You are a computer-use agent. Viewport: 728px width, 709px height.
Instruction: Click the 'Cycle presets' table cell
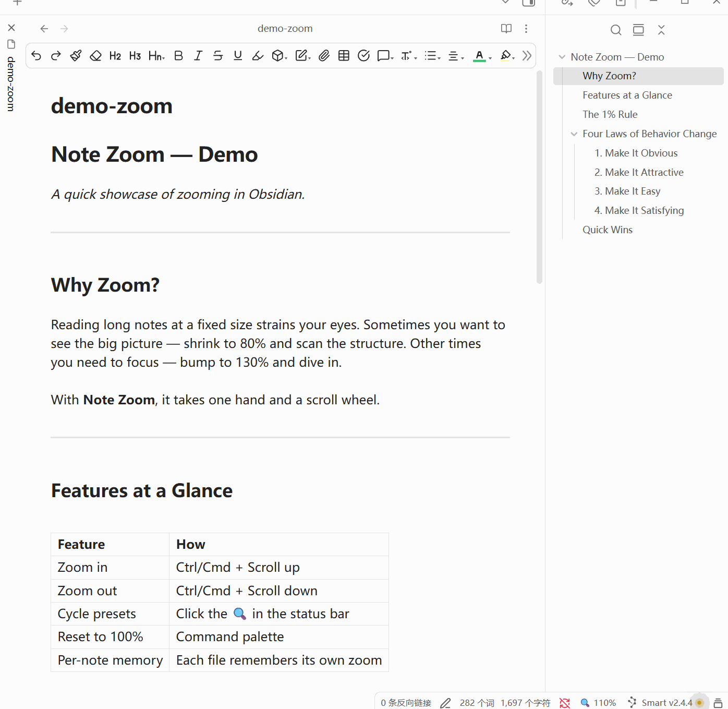(x=110, y=614)
